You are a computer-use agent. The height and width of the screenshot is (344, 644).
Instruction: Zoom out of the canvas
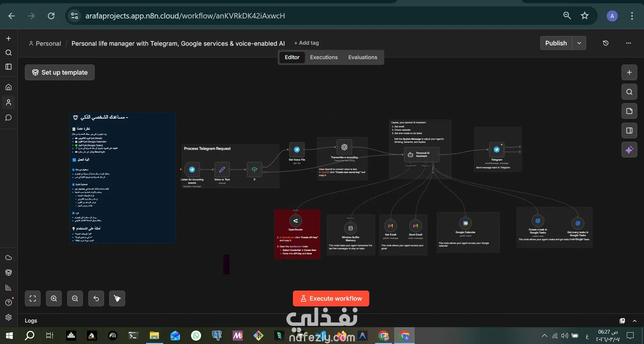tap(75, 298)
